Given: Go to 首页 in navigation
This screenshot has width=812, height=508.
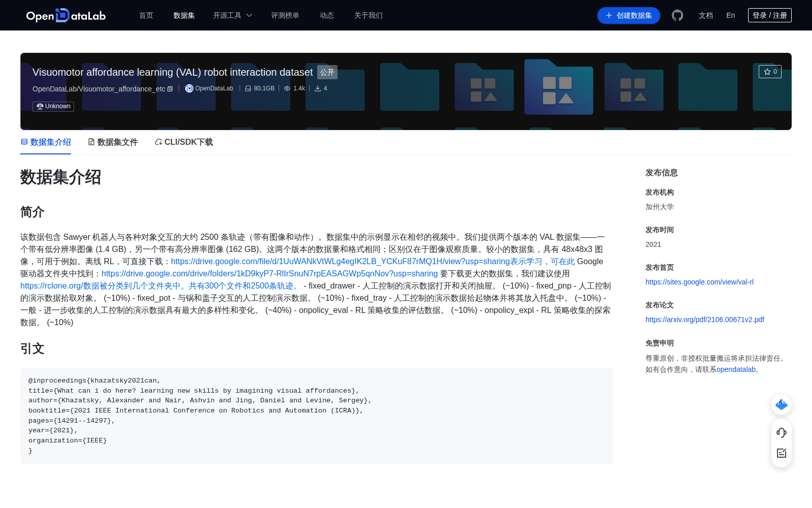Looking at the screenshot, I should (x=146, y=15).
